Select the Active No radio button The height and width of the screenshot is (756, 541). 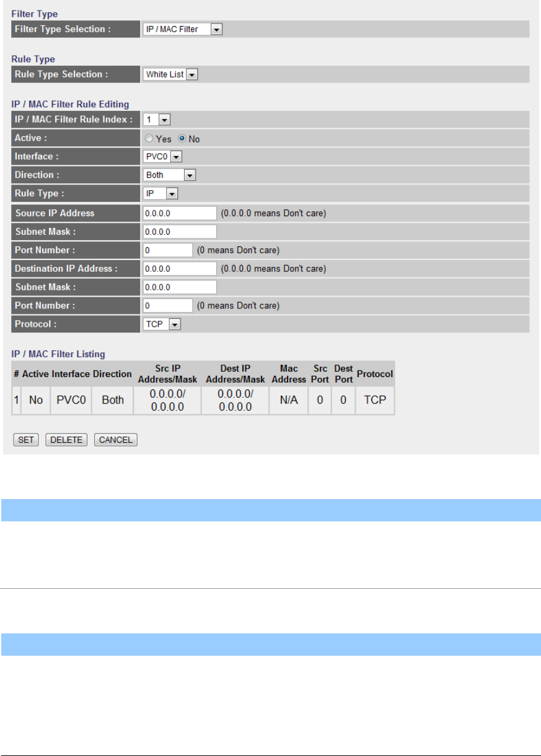click(182, 139)
